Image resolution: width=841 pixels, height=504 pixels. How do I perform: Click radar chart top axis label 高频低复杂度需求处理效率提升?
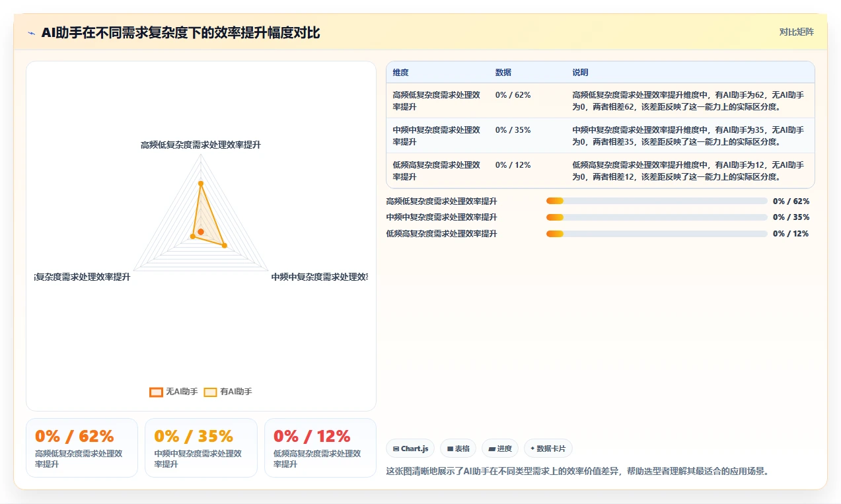click(201, 145)
